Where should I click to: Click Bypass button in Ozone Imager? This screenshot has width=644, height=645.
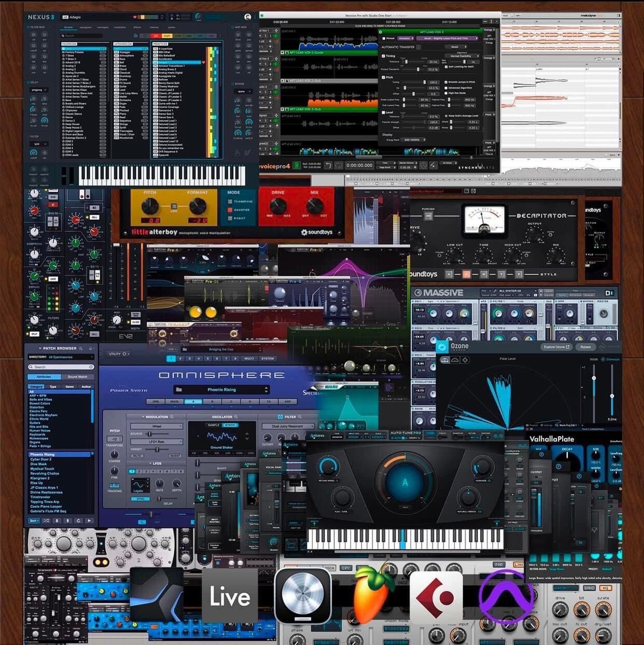[585, 347]
